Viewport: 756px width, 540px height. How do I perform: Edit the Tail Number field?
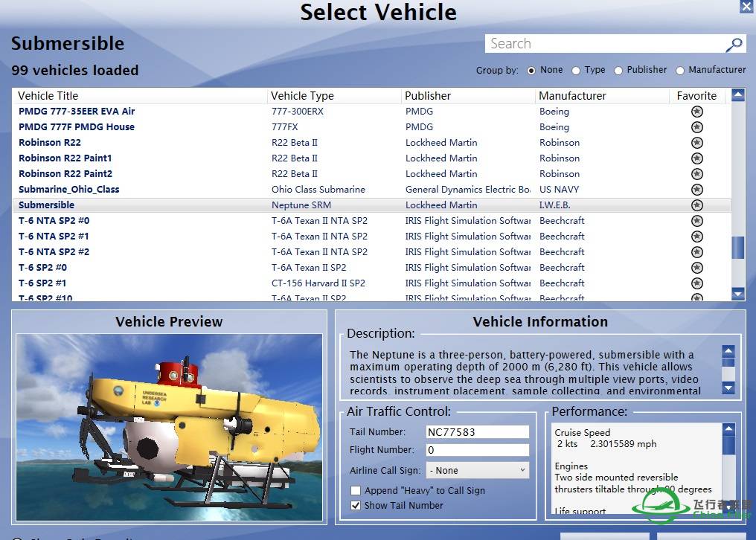click(x=477, y=432)
